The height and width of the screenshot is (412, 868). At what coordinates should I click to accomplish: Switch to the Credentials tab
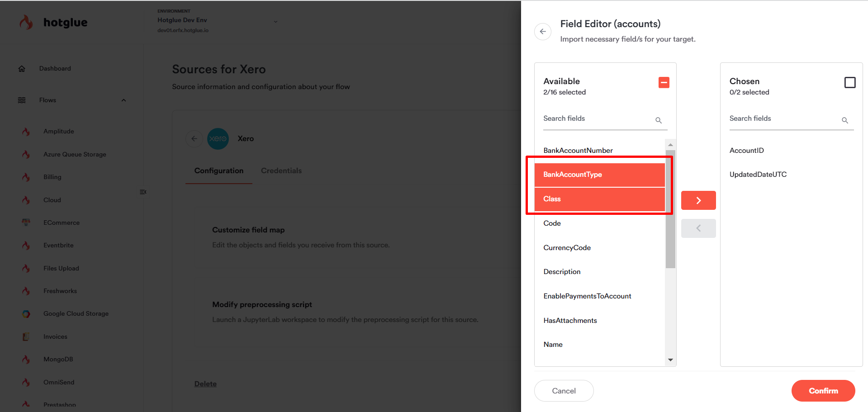281,171
